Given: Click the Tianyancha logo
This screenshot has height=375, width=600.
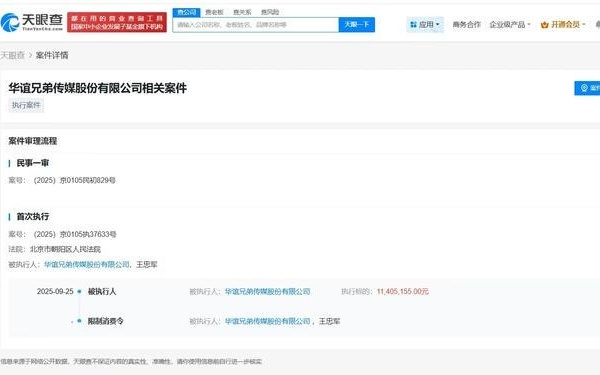Looking at the screenshot, I should [31, 22].
